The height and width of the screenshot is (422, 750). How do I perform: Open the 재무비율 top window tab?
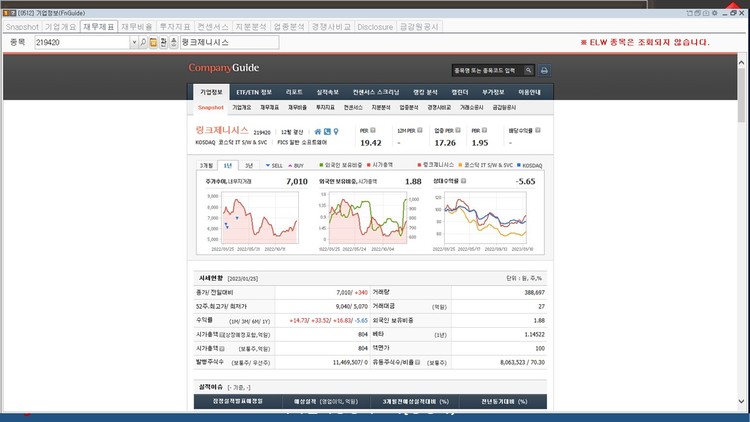(x=137, y=27)
